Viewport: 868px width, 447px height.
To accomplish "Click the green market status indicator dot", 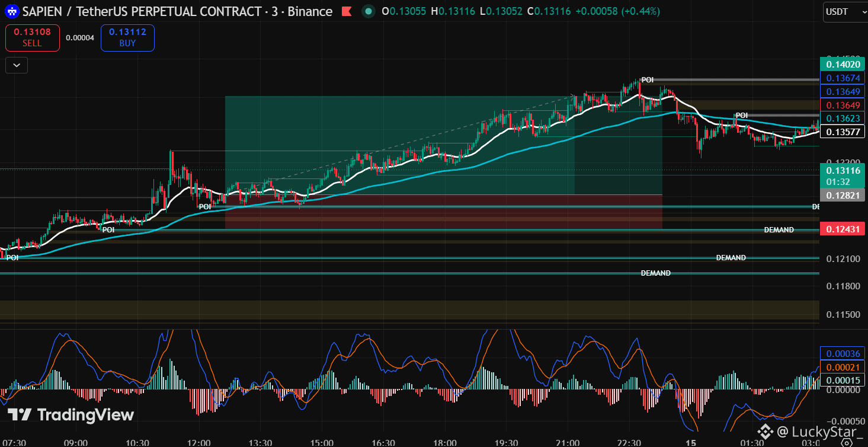I will [x=369, y=11].
